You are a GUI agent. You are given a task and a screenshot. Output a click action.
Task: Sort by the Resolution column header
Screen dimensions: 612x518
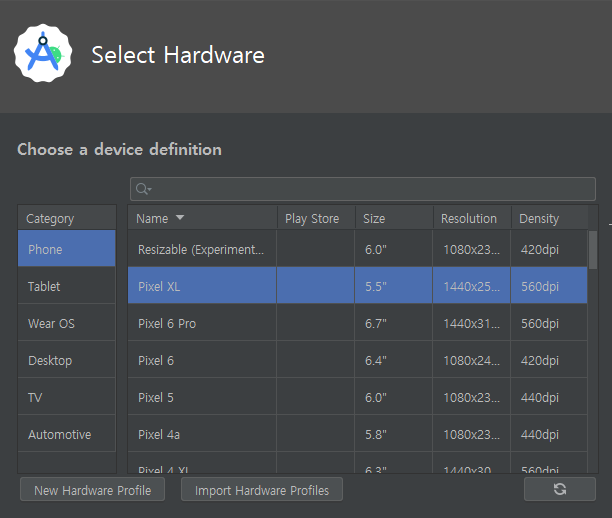(472, 218)
